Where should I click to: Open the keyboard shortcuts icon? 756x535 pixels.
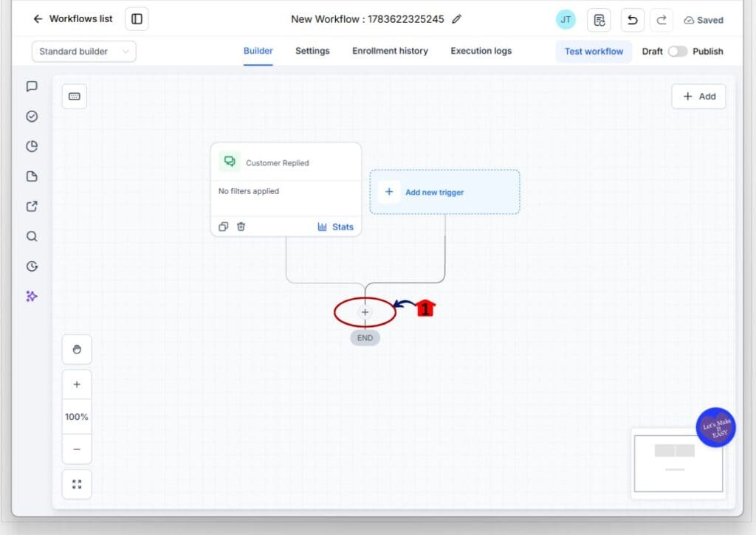pos(75,97)
